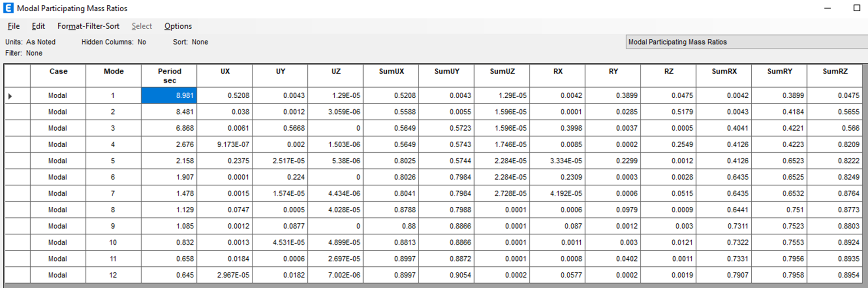Maximize the Modal Participating Mass Ratios window
868x288 pixels.
click(x=857, y=8)
